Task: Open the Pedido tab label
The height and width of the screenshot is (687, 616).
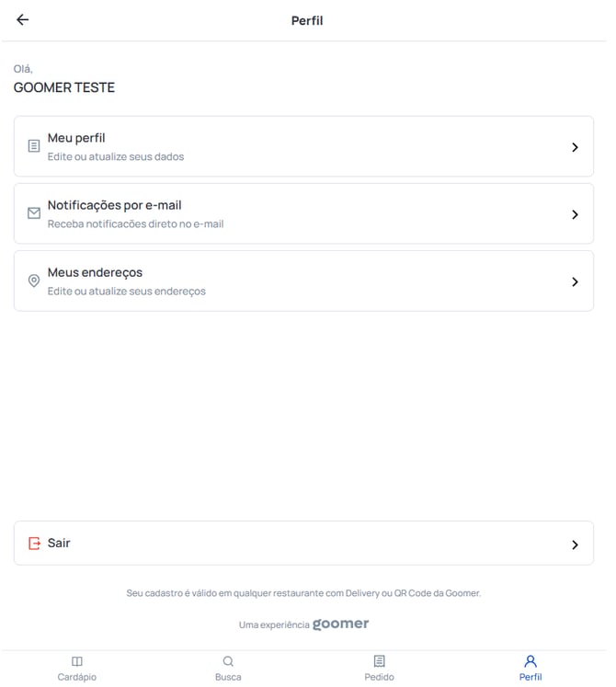Action: [x=379, y=677]
